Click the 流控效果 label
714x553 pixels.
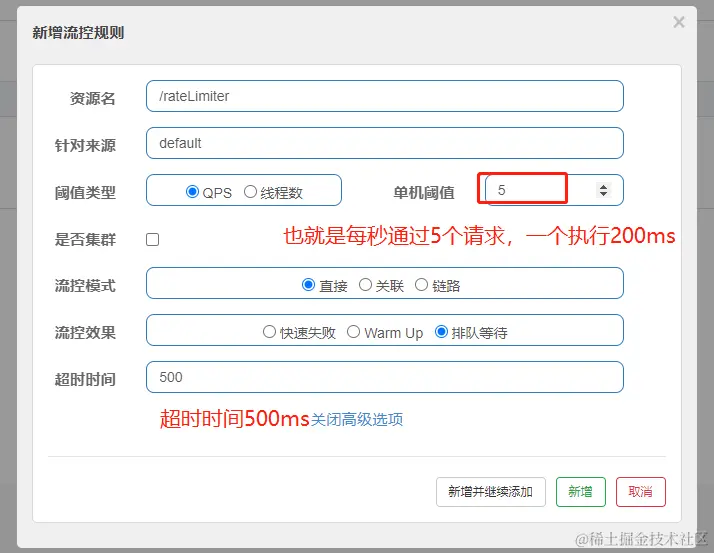[85, 333]
